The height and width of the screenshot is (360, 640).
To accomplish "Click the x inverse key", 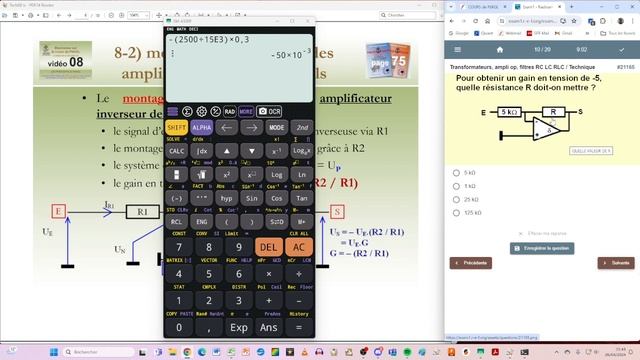I will tap(276, 151).
